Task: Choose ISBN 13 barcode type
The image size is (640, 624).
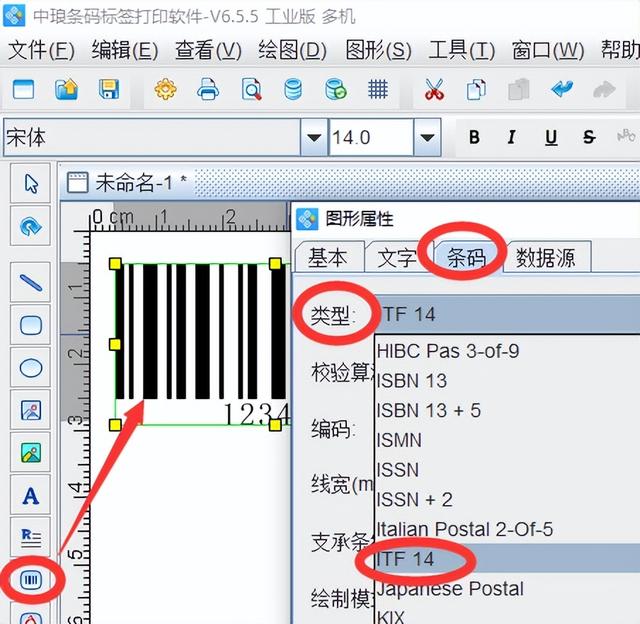Action: click(507, 381)
